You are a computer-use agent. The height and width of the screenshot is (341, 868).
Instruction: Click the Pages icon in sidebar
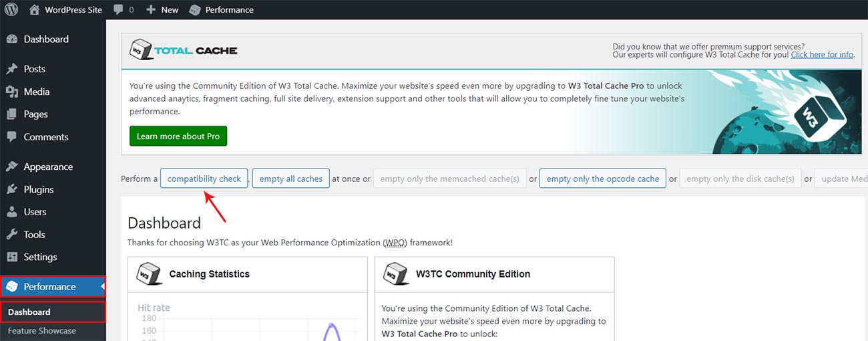pos(12,114)
